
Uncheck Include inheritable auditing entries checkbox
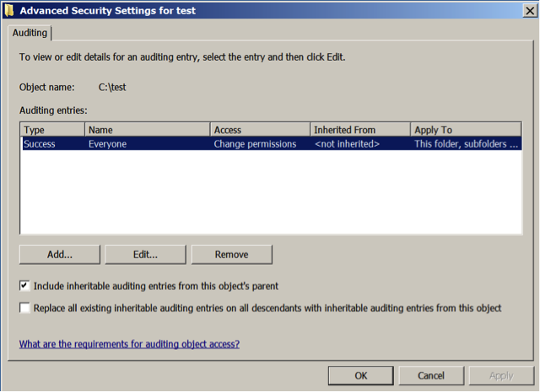(x=24, y=286)
